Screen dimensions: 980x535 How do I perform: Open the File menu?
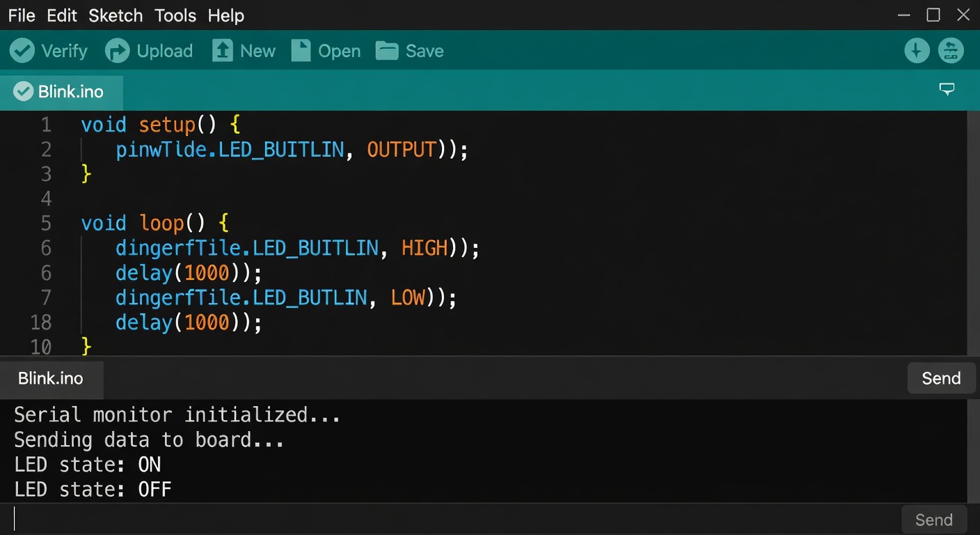tap(21, 15)
